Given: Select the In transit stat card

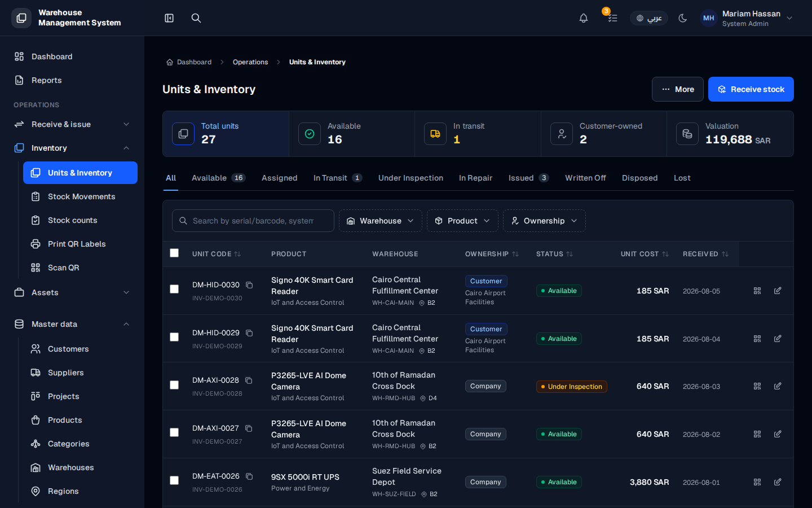Looking at the screenshot, I should tap(478, 134).
